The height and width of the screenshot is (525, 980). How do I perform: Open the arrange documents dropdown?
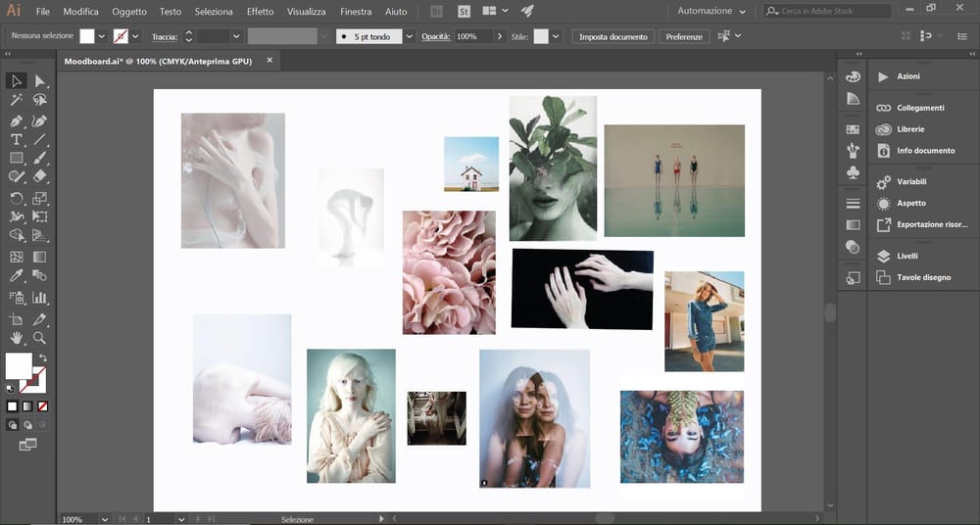pyautogui.click(x=496, y=11)
